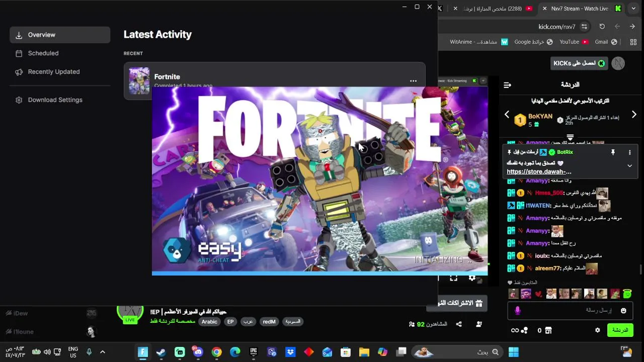This screenshot has height=362, width=644.
Task: Unpin the BotRix pinned message
Action: [x=613, y=152]
